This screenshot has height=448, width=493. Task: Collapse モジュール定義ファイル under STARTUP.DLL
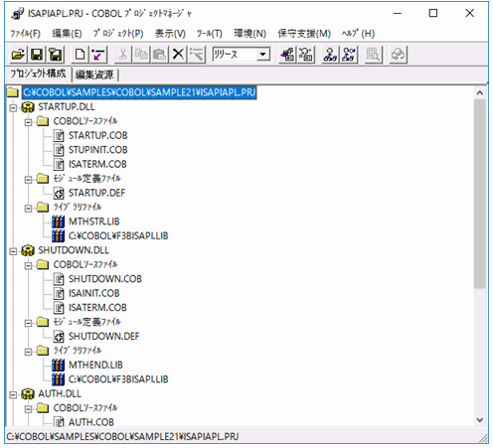click(28, 180)
